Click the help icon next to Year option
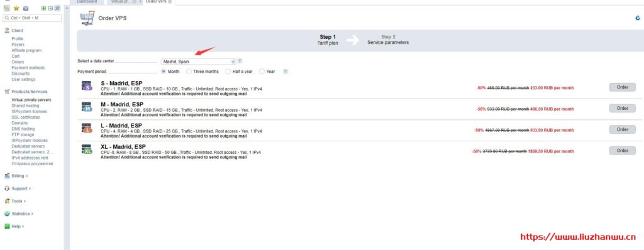 tap(286, 72)
